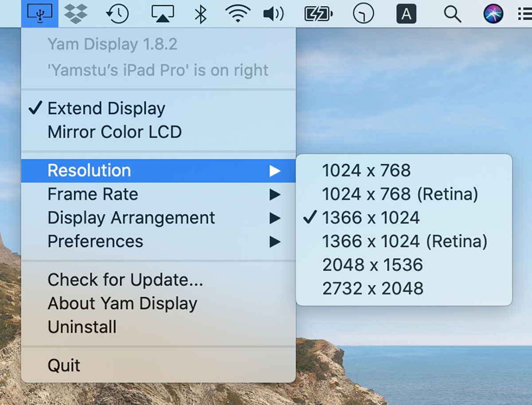Click Check for Update...
Image resolution: width=532 pixels, height=405 pixels.
[125, 280]
